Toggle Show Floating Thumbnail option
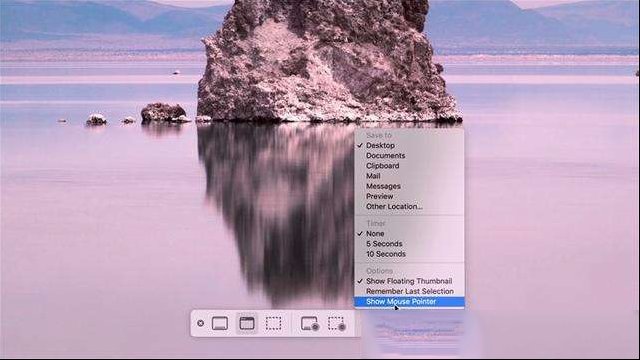This screenshot has height=360, width=640. (x=409, y=281)
